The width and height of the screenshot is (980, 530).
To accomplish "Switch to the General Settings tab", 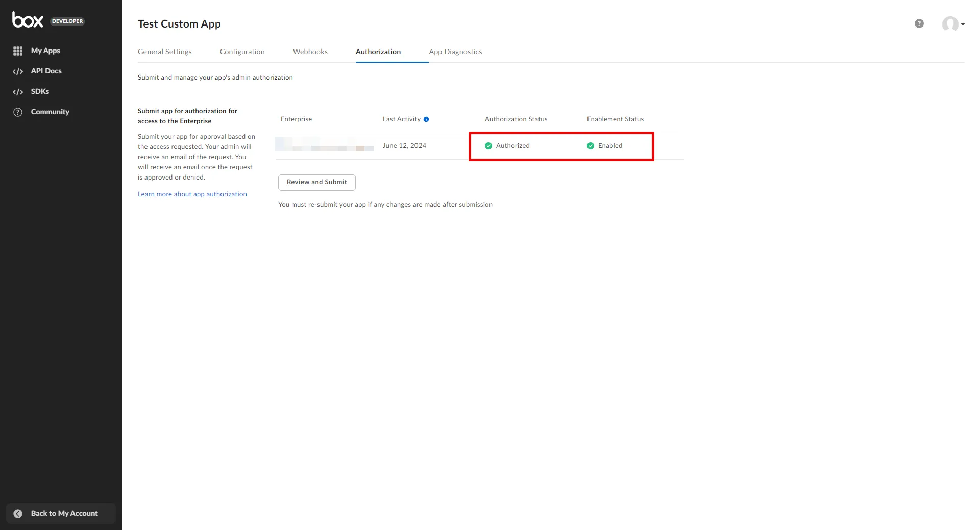I will (164, 52).
